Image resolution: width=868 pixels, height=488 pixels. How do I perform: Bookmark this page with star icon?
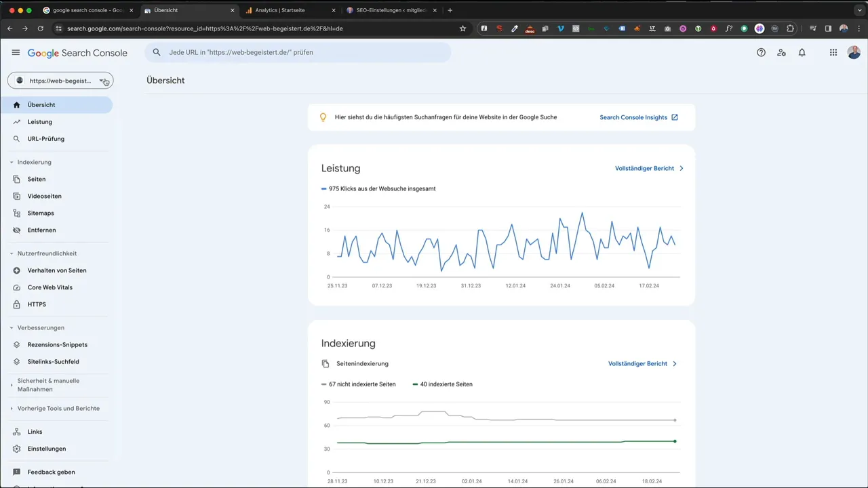462,28
